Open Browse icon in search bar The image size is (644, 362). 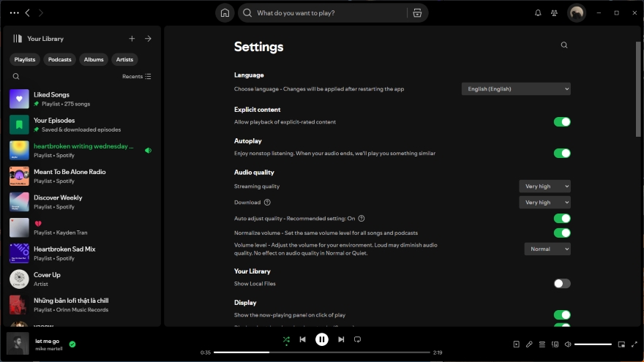[417, 12]
